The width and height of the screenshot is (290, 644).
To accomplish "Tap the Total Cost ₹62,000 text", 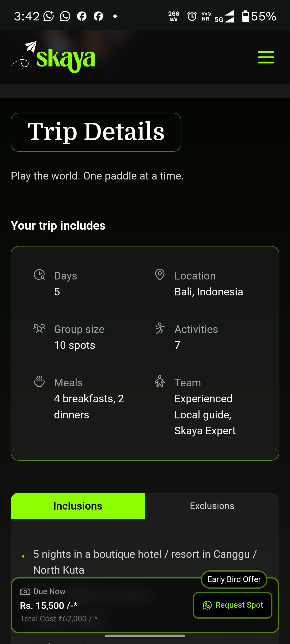I will click(59, 619).
